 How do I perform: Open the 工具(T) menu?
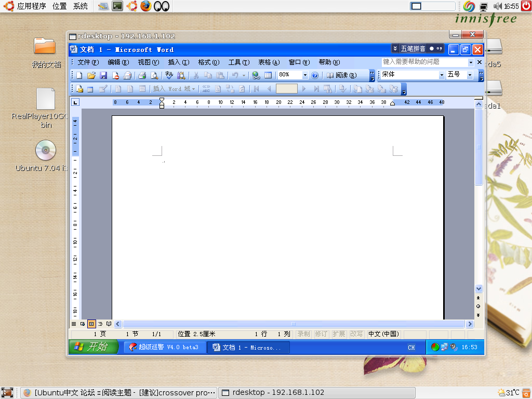(239, 62)
